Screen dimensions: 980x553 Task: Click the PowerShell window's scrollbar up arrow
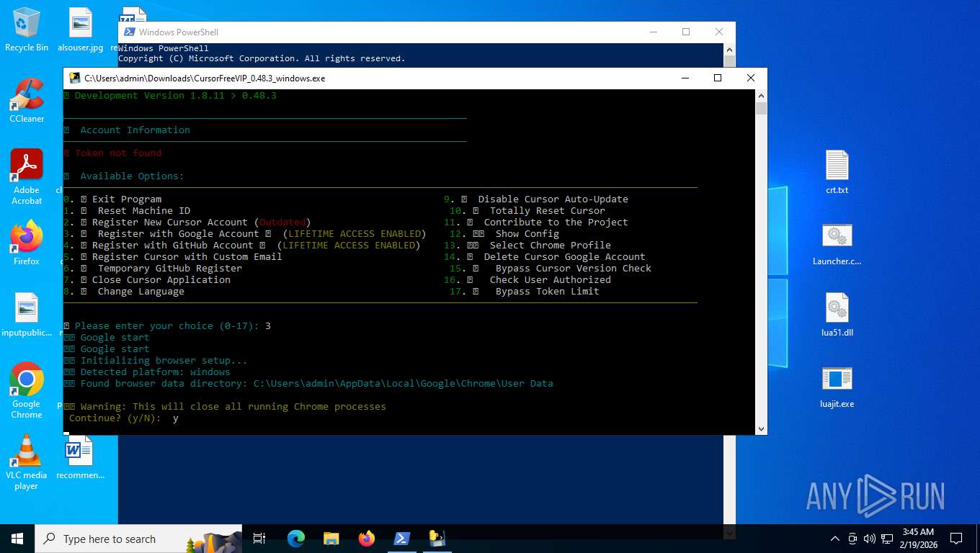click(729, 48)
